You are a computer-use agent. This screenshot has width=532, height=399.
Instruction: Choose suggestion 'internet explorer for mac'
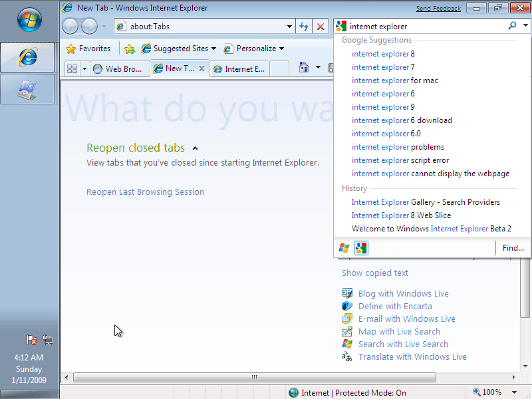(394, 80)
